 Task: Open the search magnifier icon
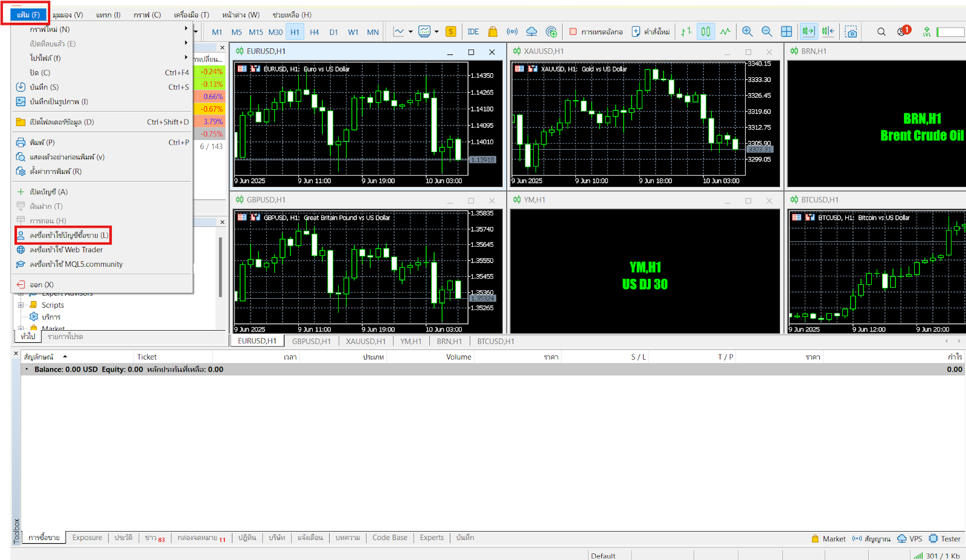(881, 32)
